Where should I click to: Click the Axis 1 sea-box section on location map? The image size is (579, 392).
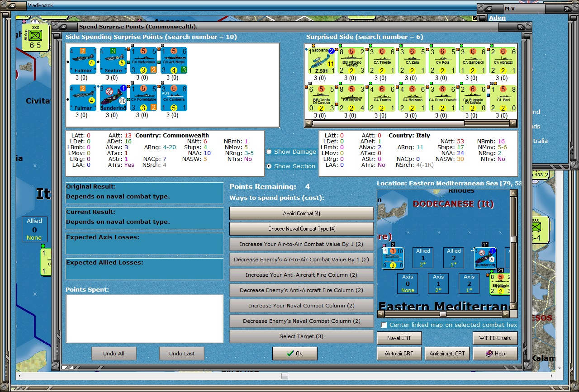tap(438, 283)
